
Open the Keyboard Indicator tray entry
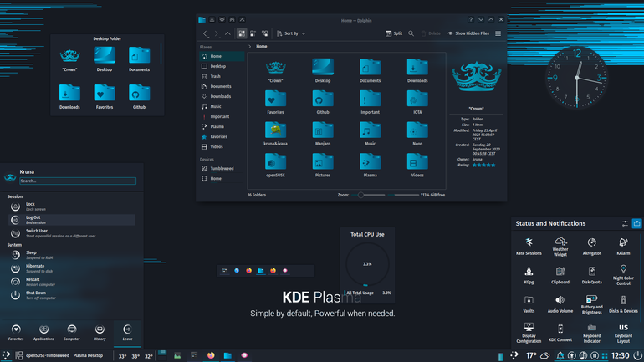point(592,333)
